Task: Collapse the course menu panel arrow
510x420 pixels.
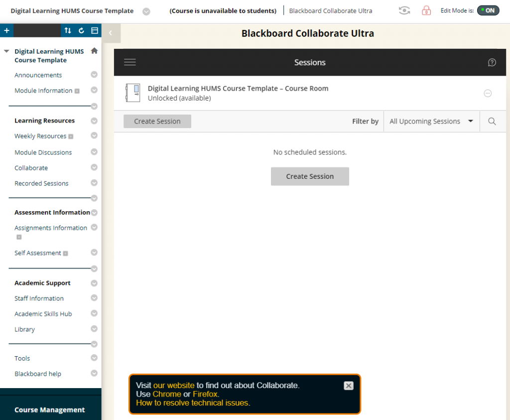Action: tap(111, 33)
